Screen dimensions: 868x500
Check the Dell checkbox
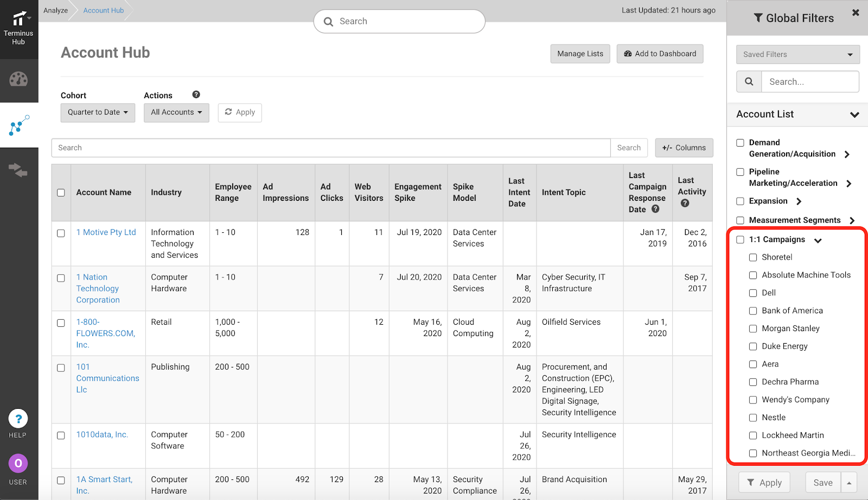(753, 293)
